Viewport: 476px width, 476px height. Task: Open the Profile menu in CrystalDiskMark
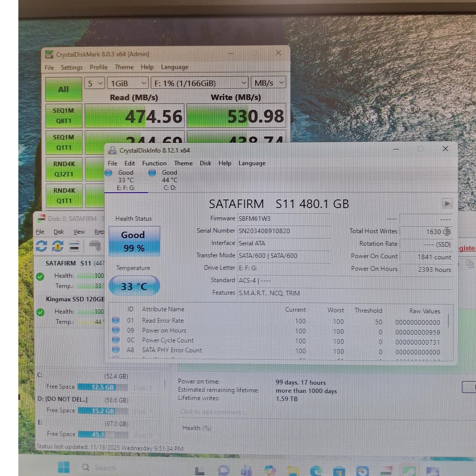click(x=98, y=67)
